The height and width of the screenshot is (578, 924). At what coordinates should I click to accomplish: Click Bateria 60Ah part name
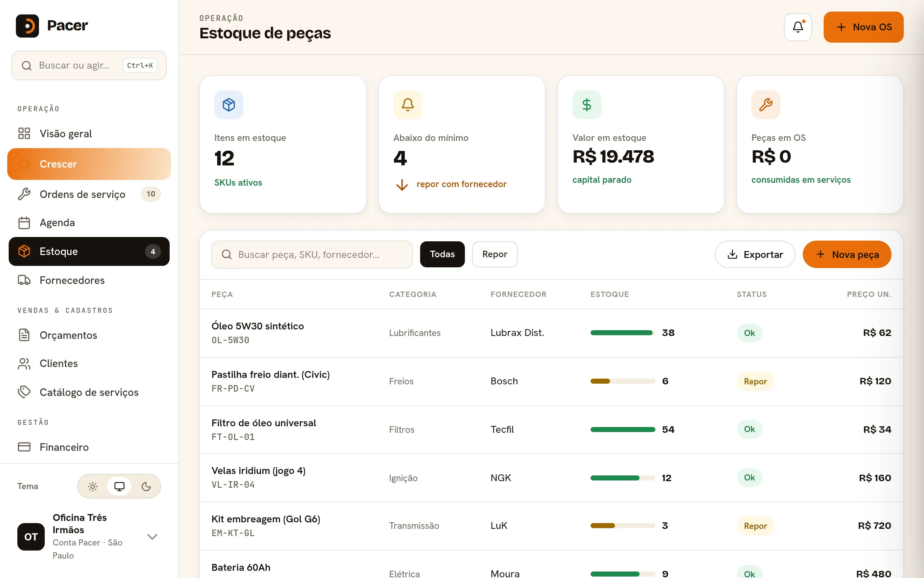[x=241, y=567]
